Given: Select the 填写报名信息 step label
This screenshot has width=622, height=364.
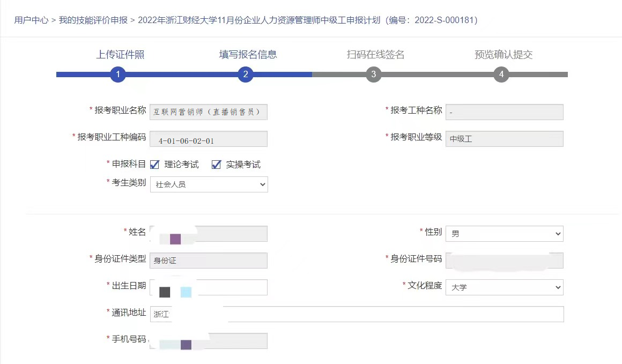Looking at the screenshot, I should [248, 55].
